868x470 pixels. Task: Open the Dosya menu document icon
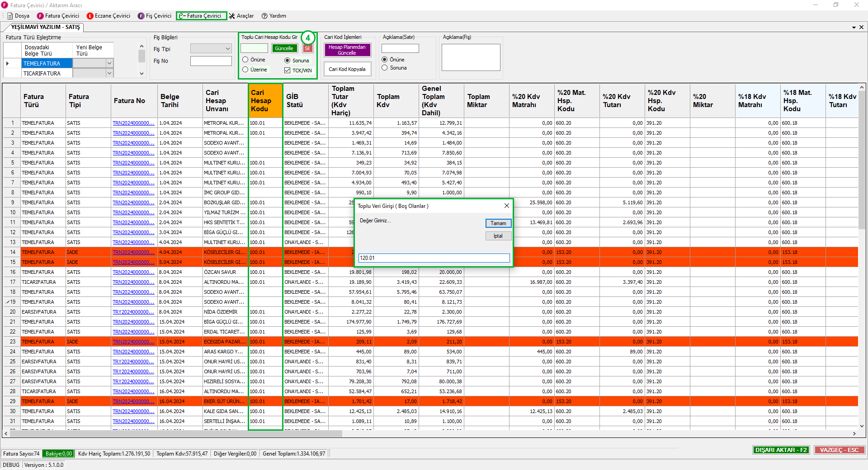(10, 16)
